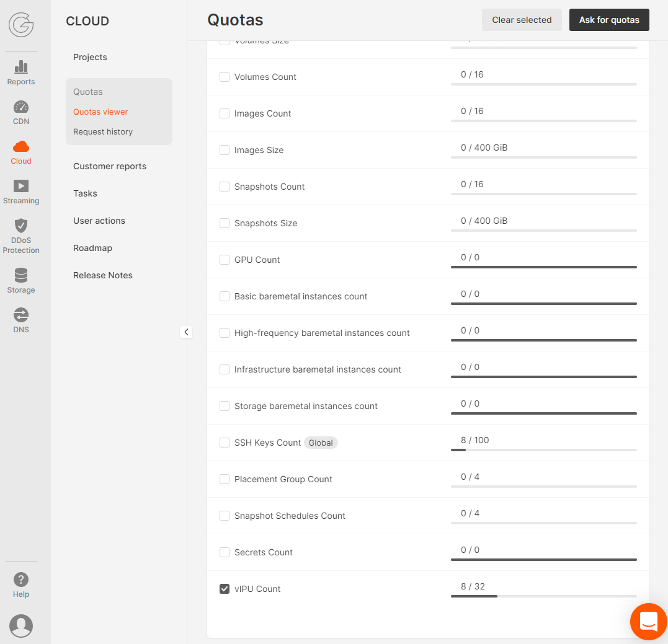Check the GPU Count quota checkbox

[224, 259]
